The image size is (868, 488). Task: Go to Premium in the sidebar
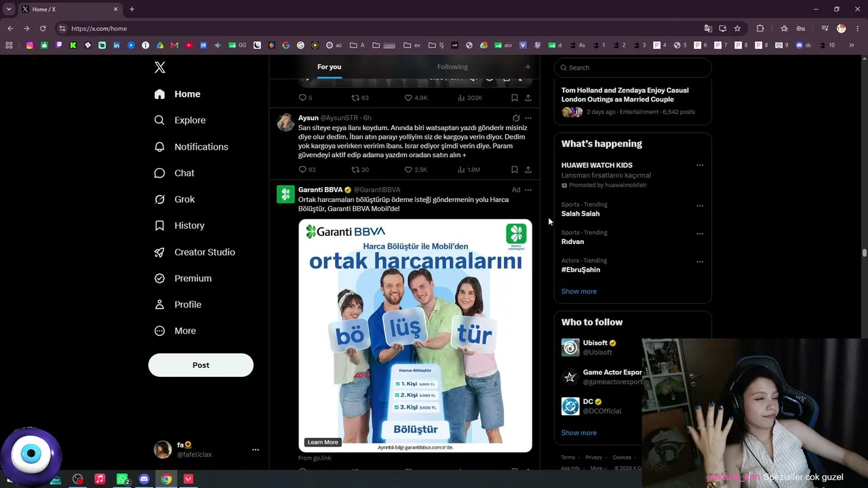(183, 278)
